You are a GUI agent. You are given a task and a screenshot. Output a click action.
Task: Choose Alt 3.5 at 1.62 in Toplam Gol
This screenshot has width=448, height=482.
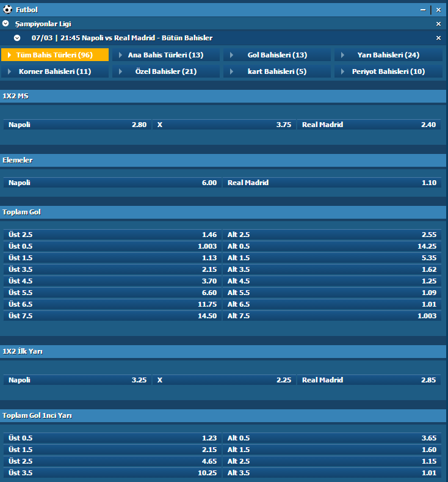331,269
